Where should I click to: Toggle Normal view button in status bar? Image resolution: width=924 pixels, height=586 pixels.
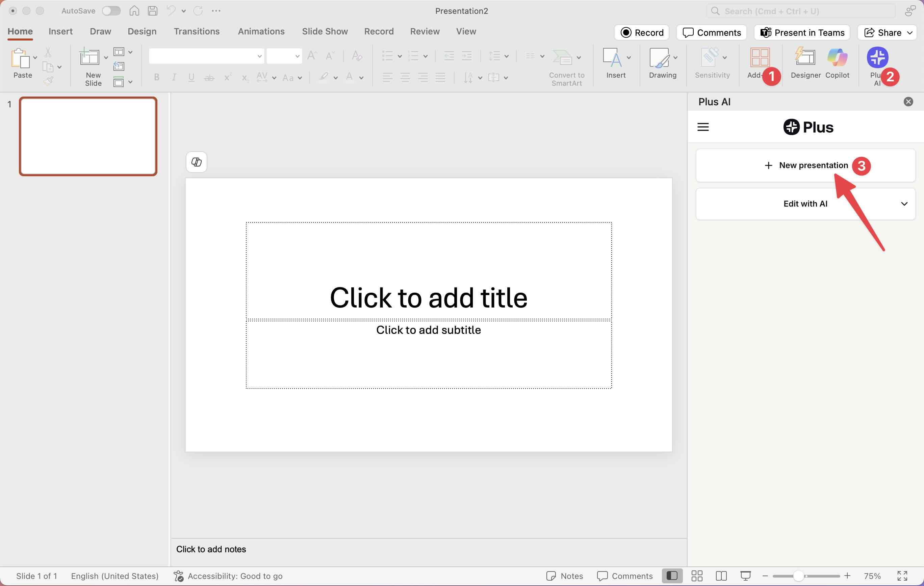pyautogui.click(x=672, y=576)
